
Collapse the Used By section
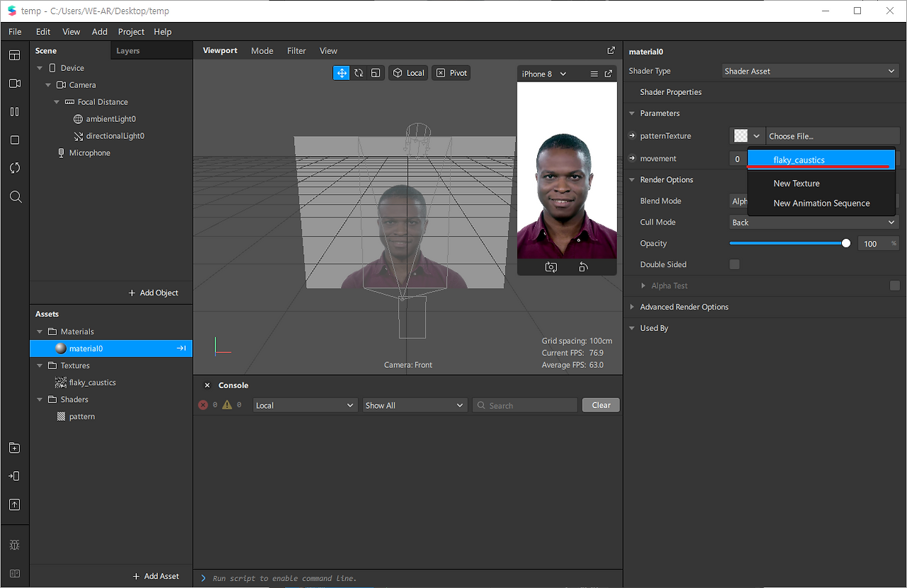point(632,328)
